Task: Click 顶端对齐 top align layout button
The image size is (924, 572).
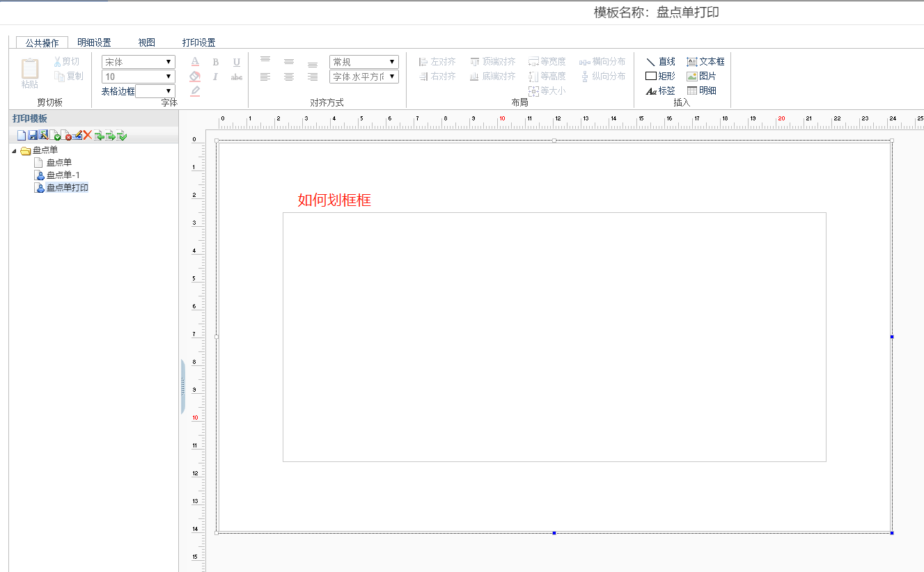Action: pyautogui.click(x=493, y=62)
